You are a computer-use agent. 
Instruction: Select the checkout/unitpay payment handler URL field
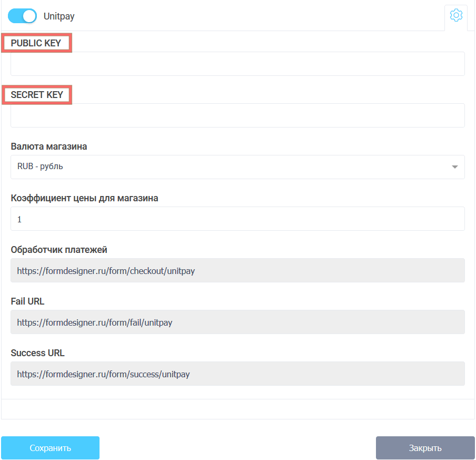[x=237, y=270]
